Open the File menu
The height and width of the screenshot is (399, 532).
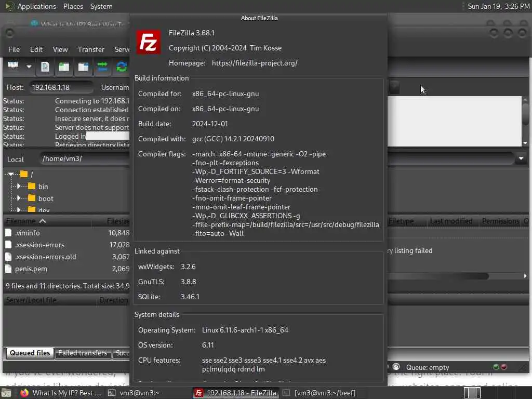click(14, 49)
